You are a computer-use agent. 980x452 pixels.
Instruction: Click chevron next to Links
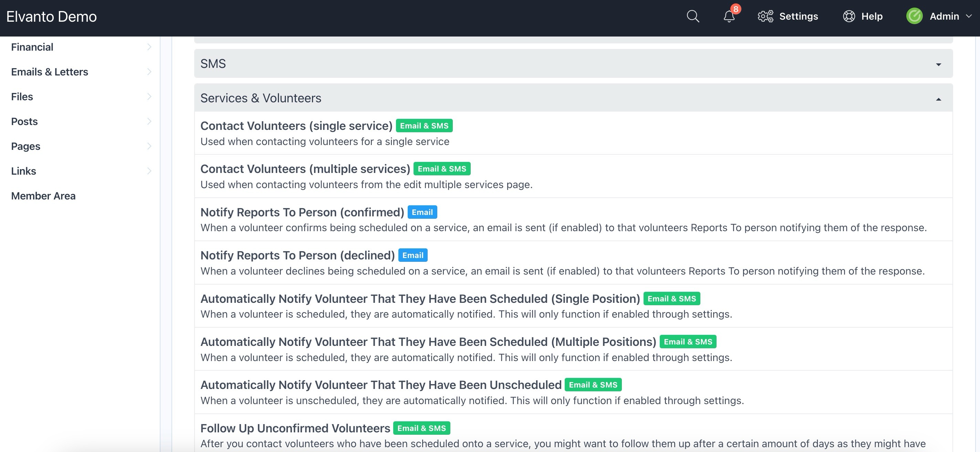point(149,171)
